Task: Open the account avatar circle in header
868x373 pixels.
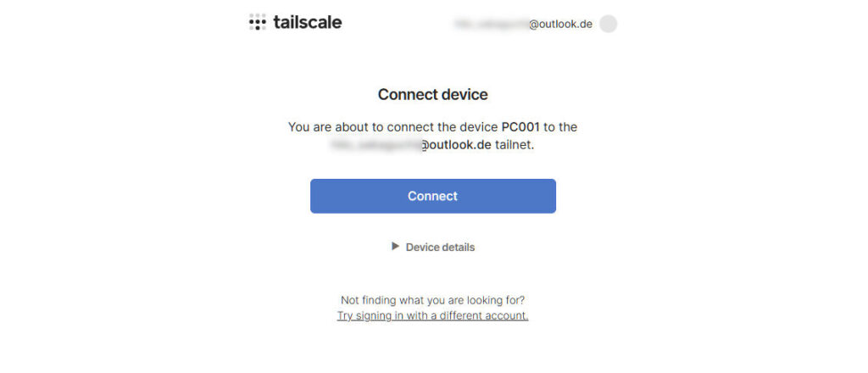Action: pos(608,24)
